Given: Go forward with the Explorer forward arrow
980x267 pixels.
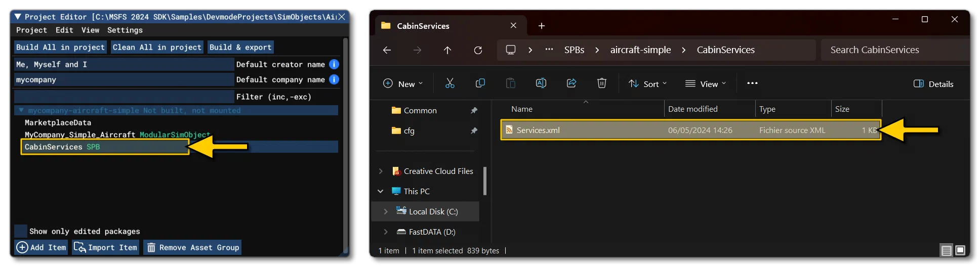Looking at the screenshot, I should (x=417, y=50).
